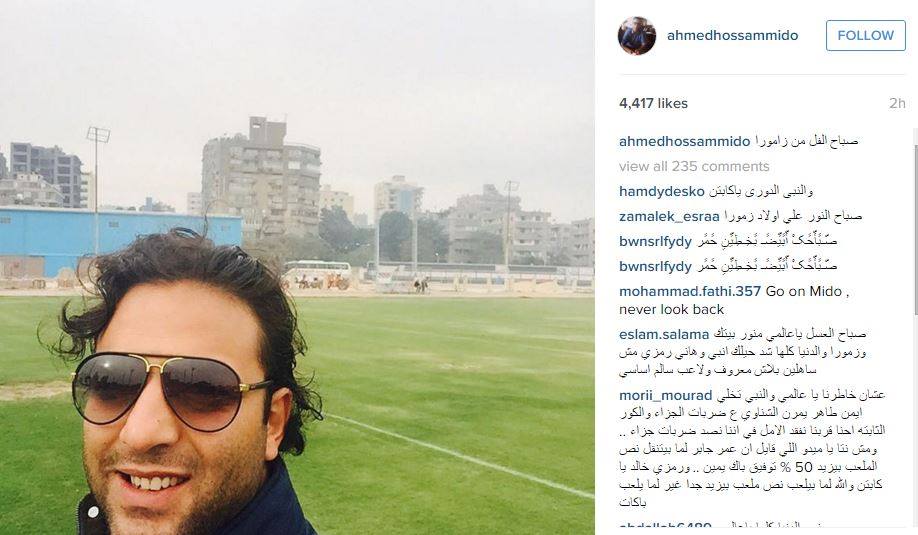The image size is (918, 535).
Task: Open morii_mourad commenter profile
Action: coord(666,396)
